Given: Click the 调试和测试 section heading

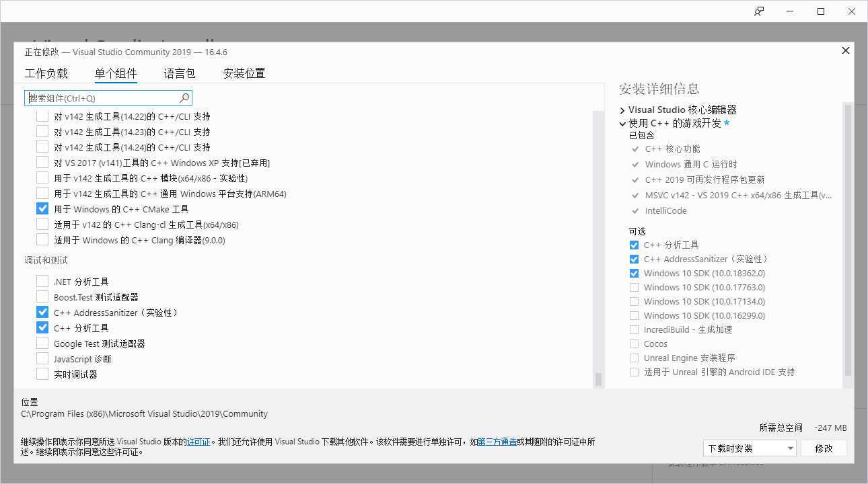Looking at the screenshot, I should [x=46, y=260].
